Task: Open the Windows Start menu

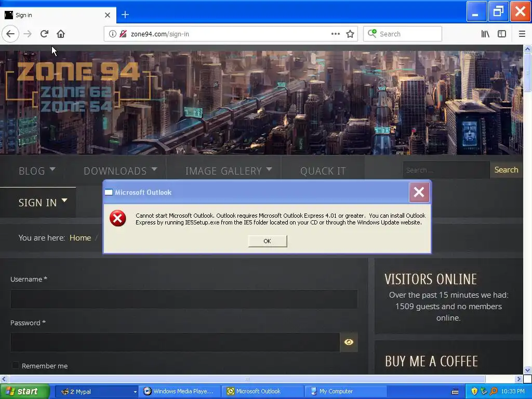Action: tap(25, 392)
